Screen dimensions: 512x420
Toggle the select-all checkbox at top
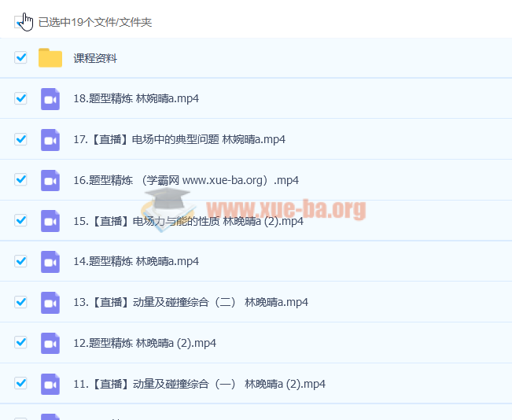coord(20,22)
